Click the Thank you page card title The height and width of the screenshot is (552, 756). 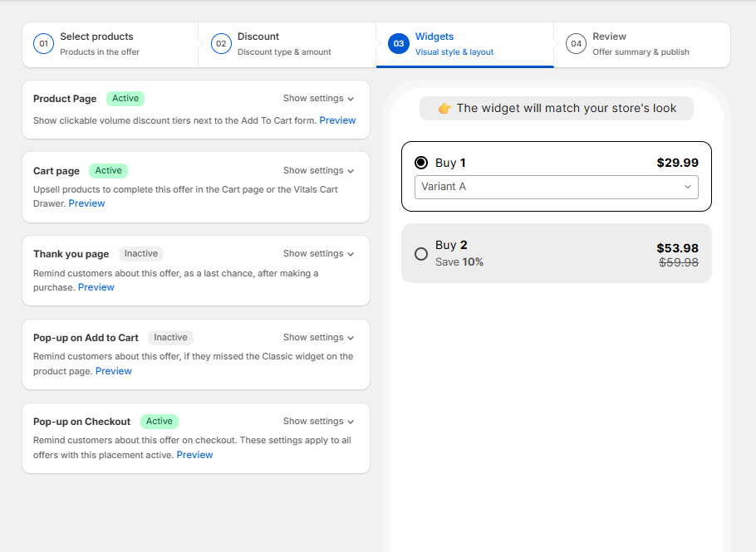point(71,254)
